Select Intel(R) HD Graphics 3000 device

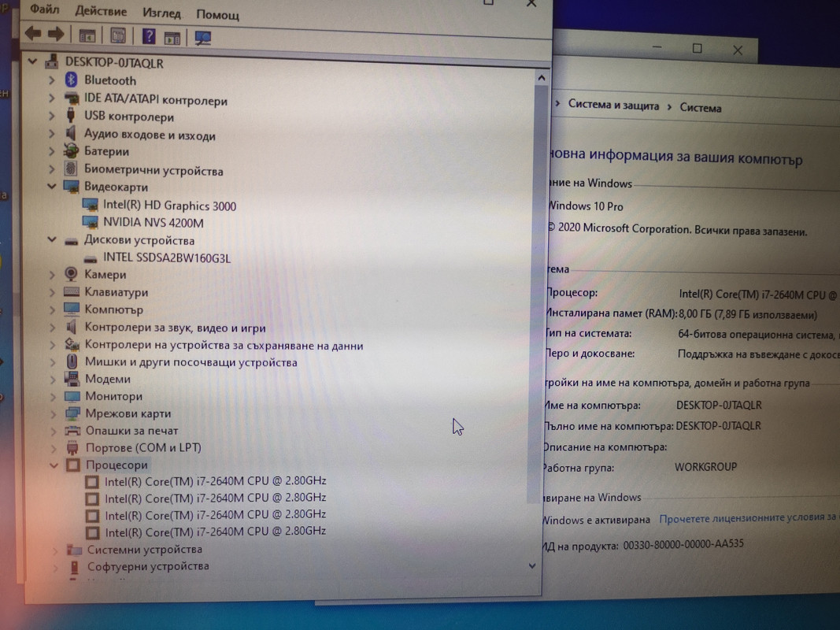(169, 206)
